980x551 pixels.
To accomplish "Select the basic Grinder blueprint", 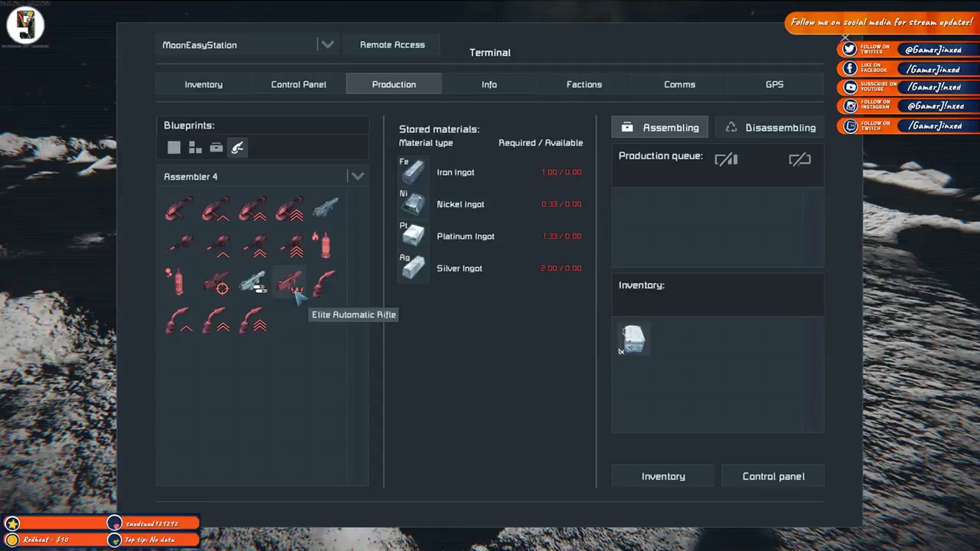I will [180, 208].
